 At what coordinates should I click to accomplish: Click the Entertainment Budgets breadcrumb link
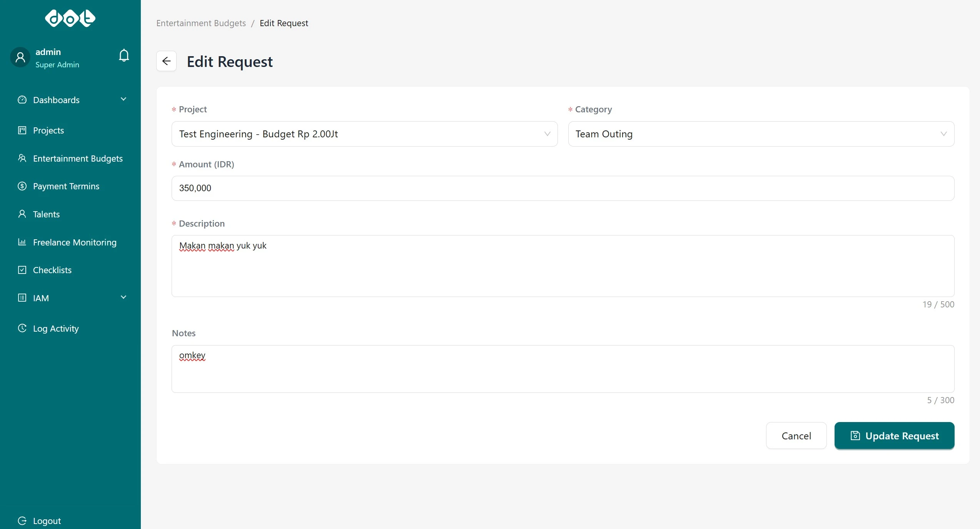point(201,23)
